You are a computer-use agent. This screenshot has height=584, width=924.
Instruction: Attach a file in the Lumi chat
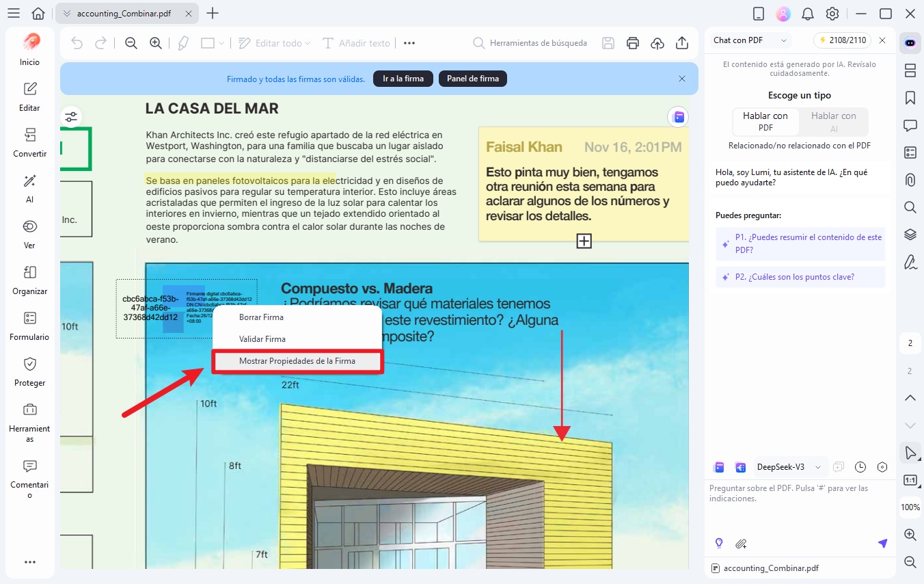click(741, 543)
